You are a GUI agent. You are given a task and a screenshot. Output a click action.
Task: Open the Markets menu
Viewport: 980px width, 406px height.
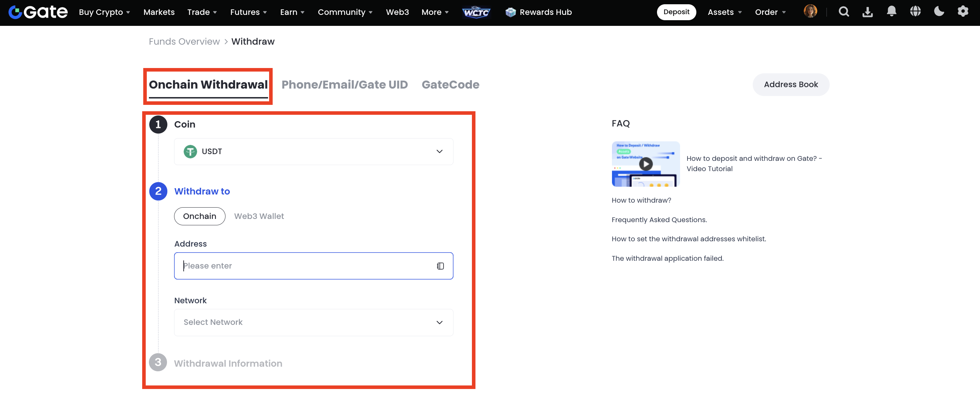click(158, 12)
